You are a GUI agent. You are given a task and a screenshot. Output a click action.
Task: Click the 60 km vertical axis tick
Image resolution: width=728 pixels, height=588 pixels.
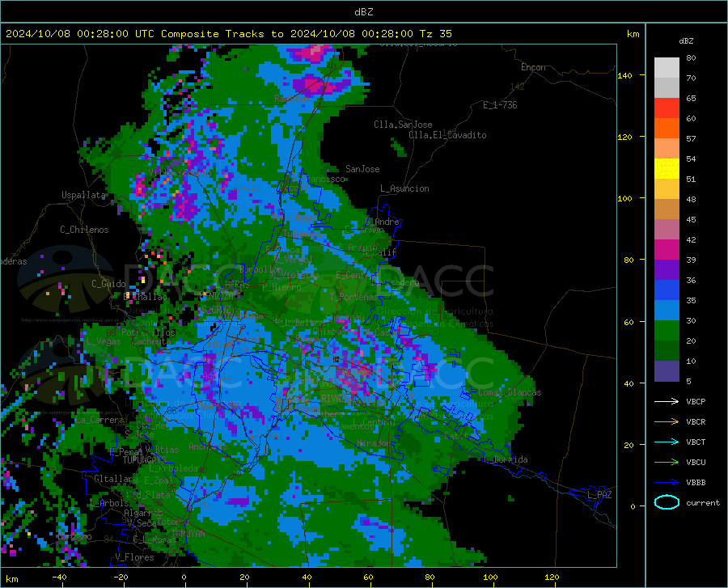pos(629,322)
